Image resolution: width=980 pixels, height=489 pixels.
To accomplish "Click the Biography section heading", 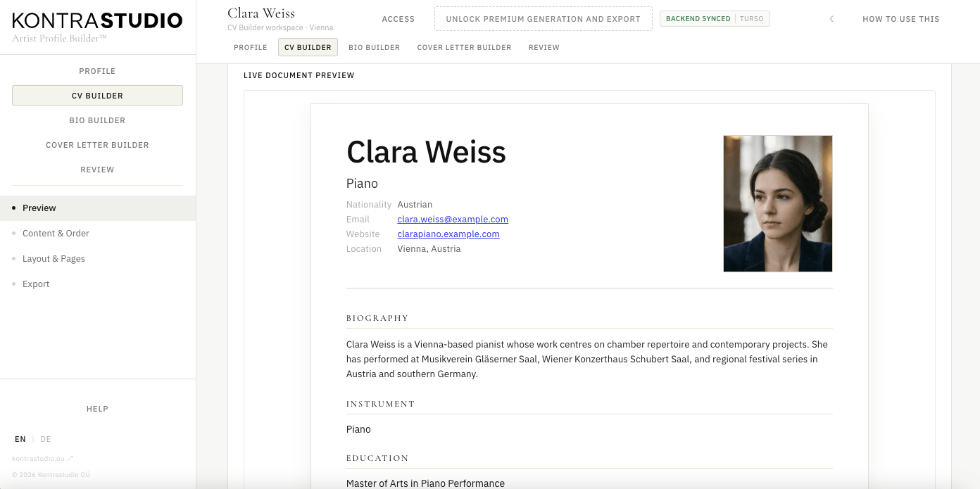I will point(377,318).
